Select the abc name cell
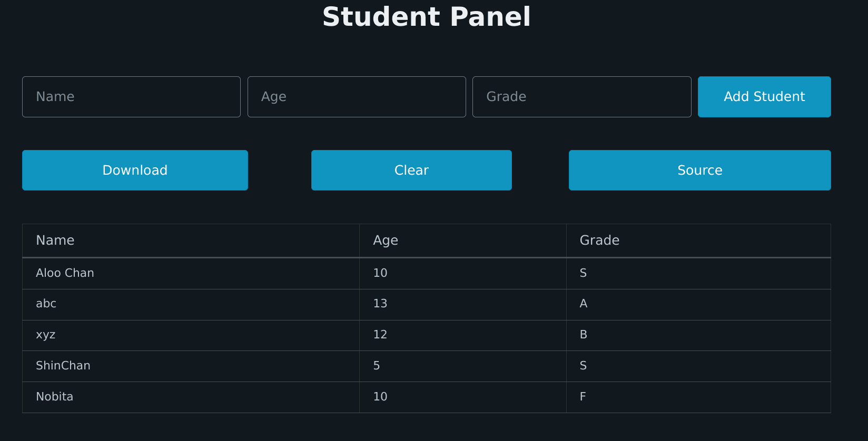 click(x=46, y=304)
